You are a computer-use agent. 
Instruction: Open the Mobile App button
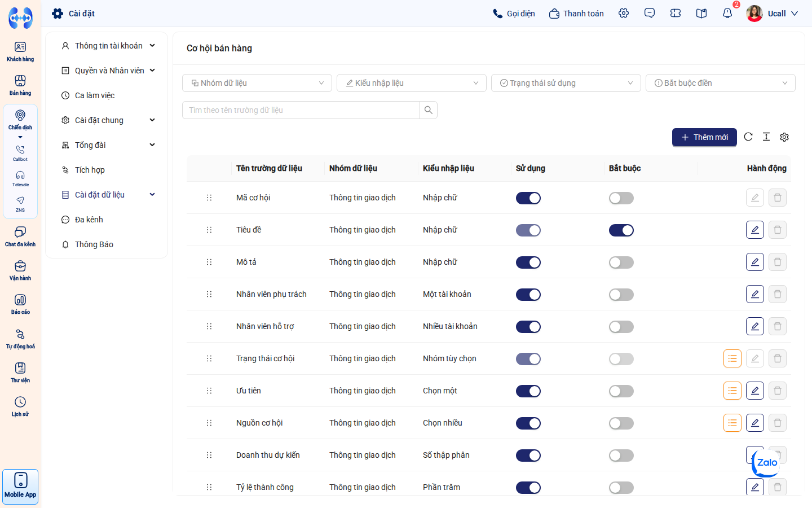[20, 486]
